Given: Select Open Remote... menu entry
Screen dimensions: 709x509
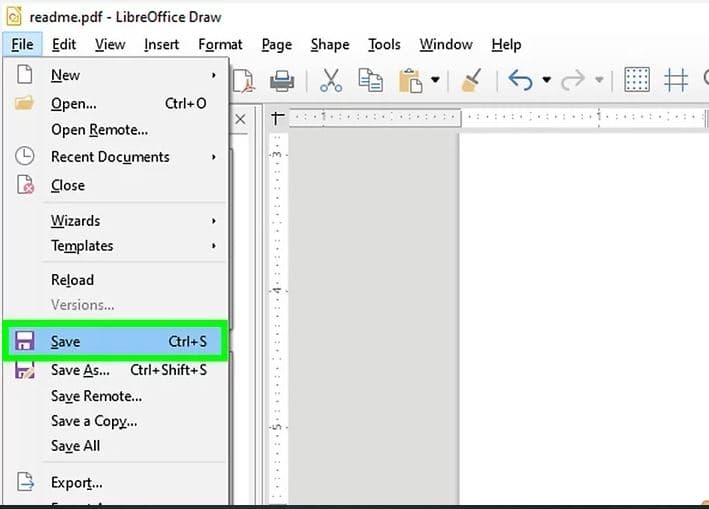Looking at the screenshot, I should pyautogui.click(x=115, y=130).
